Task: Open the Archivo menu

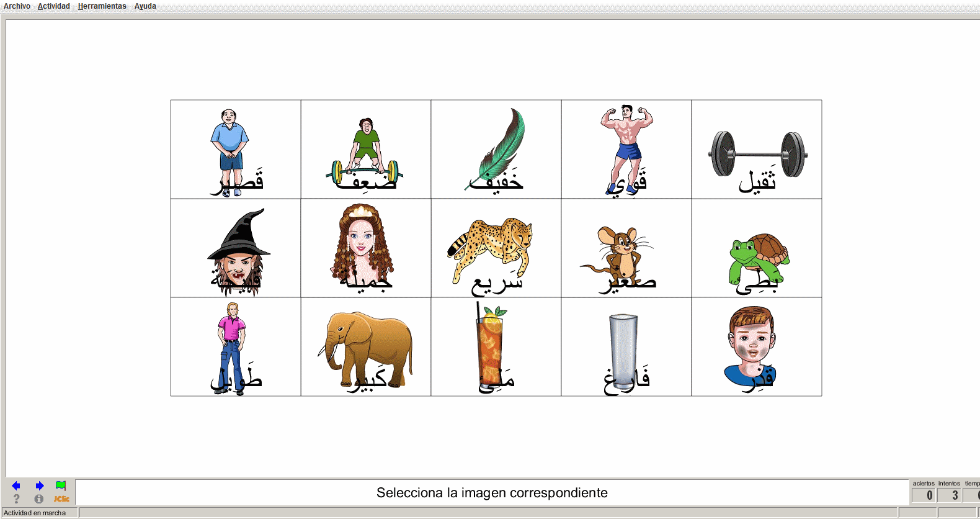Action: (x=17, y=6)
